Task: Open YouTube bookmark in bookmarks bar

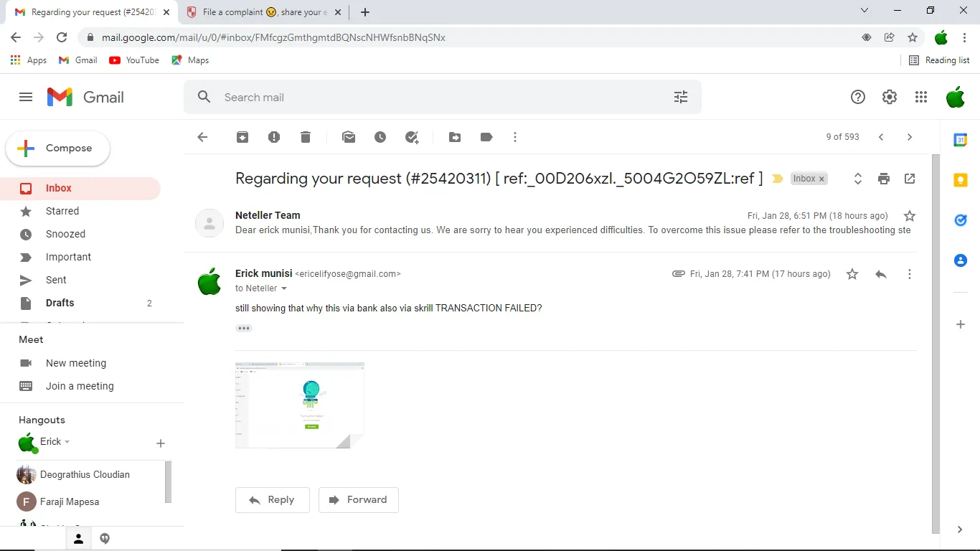Action: point(134,60)
